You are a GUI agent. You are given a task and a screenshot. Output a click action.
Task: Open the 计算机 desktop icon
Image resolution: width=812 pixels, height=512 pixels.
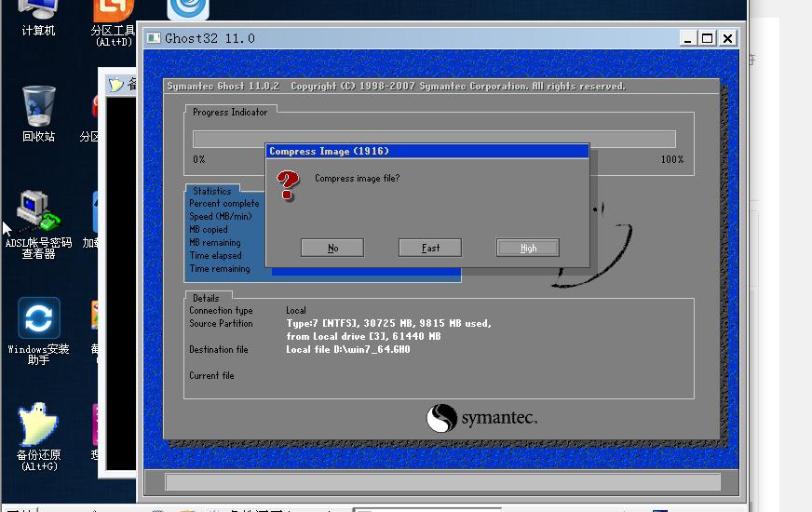coord(38,18)
